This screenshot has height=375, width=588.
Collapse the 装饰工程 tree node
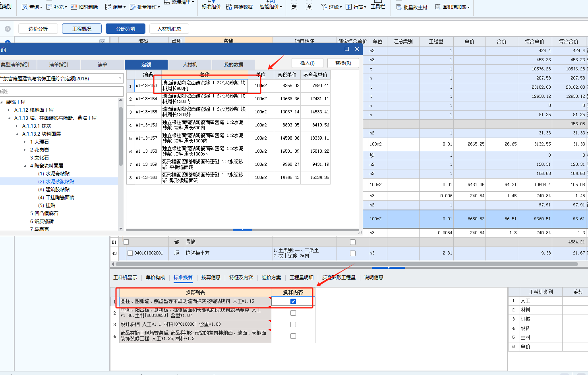(2, 102)
